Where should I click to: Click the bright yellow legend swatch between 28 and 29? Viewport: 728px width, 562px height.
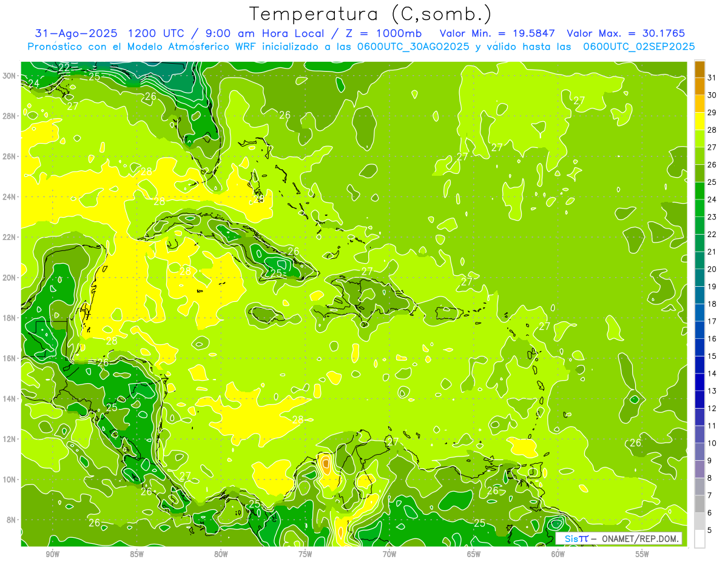click(699, 121)
